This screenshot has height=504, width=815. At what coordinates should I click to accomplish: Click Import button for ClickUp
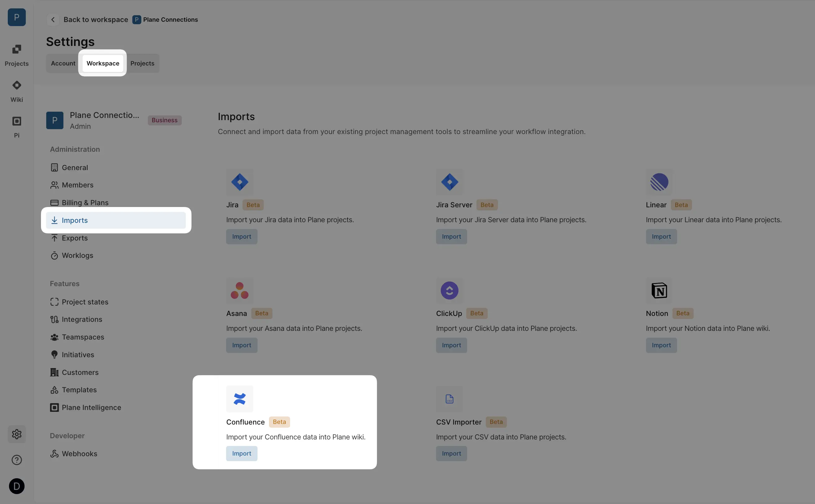point(451,345)
